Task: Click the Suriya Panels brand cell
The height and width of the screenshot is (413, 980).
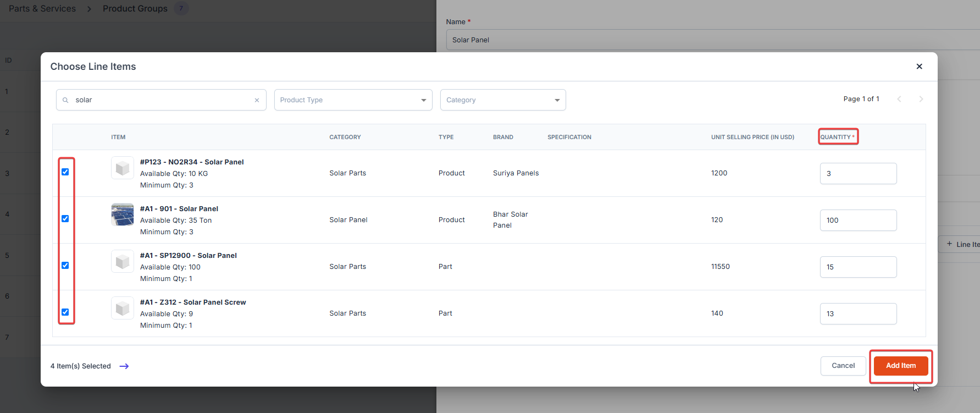Action: click(516, 173)
